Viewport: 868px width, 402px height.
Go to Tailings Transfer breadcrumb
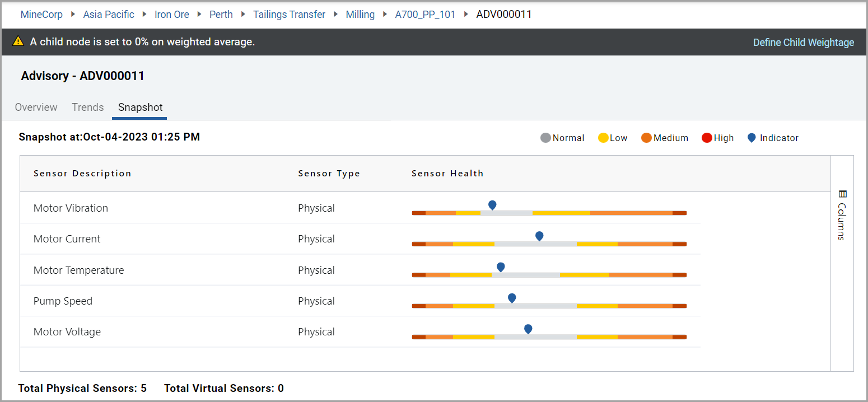289,15
